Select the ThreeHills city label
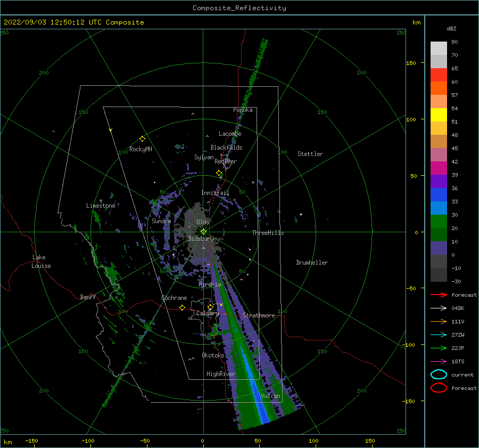 tap(268, 233)
